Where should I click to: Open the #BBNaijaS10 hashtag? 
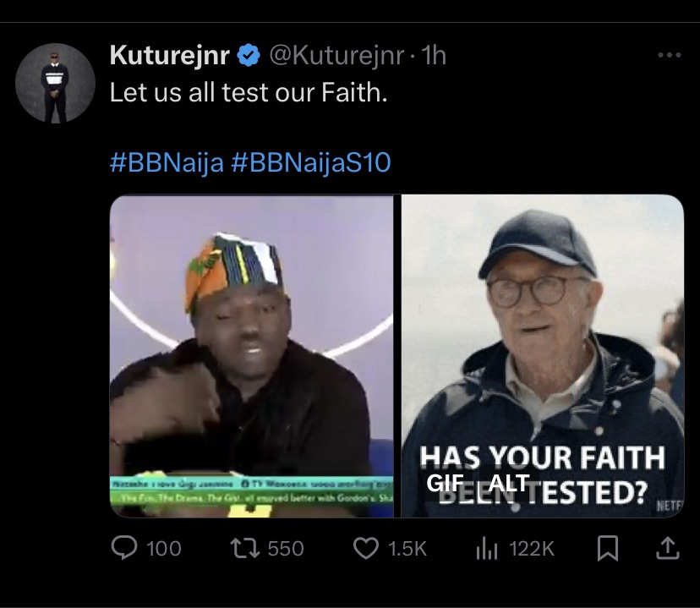tap(310, 162)
